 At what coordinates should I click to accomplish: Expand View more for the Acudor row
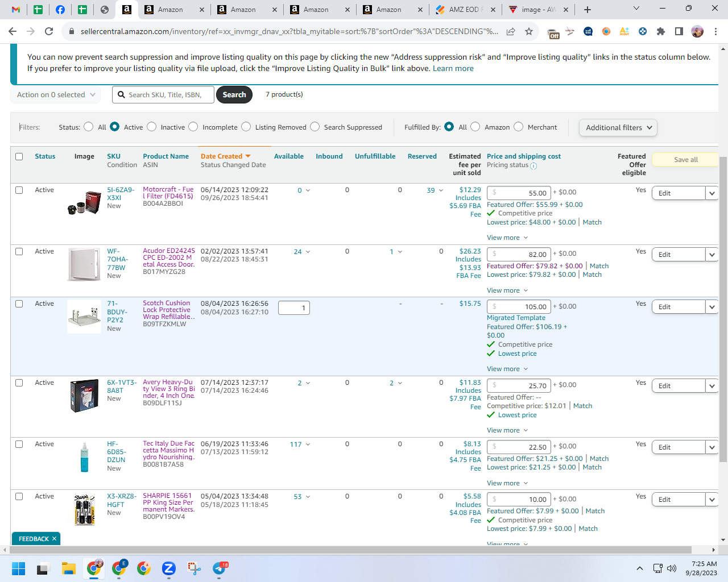click(x=507, y=290)
